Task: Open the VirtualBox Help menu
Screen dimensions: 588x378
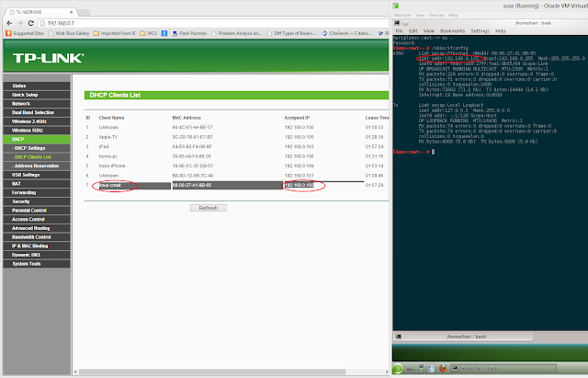Action: pos(453,15)
